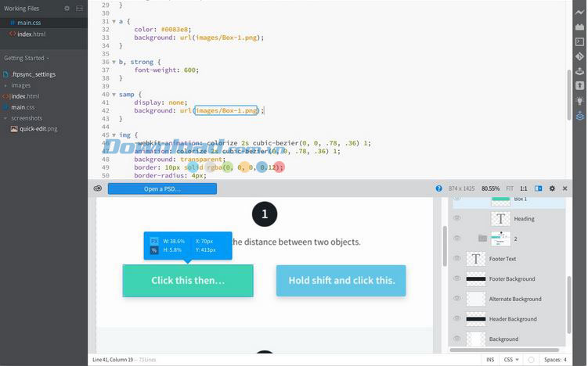Hide the Alternate Background layer

coord(458,299)
